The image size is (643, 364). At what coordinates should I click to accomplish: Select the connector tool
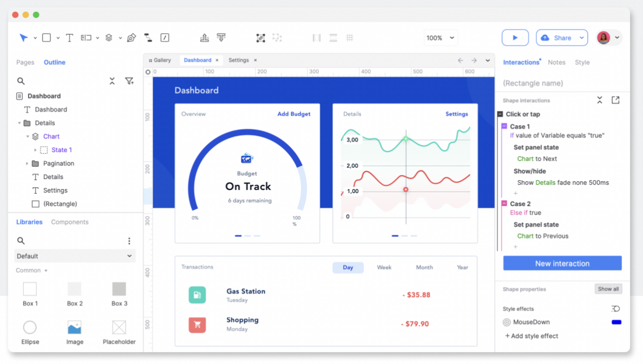point(148,38)
